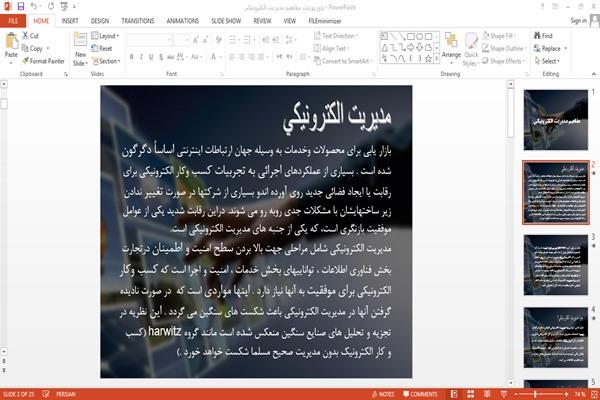The height and width of the screenshot is (400, 600).
Task: Open the Text Direction menu
Action: click(x=336, y=36)
